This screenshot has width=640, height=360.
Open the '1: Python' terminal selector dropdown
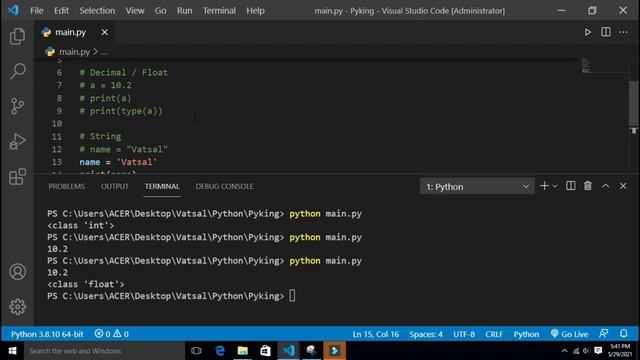477,187
